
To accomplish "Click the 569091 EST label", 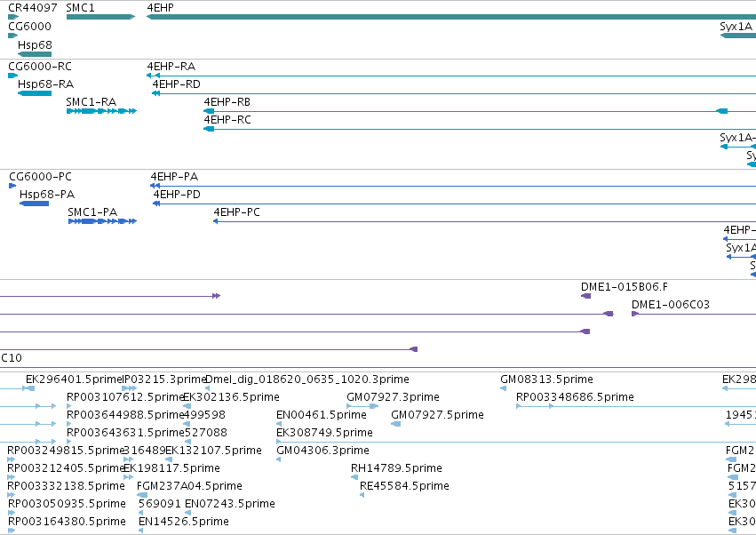I will click(160, 504).
